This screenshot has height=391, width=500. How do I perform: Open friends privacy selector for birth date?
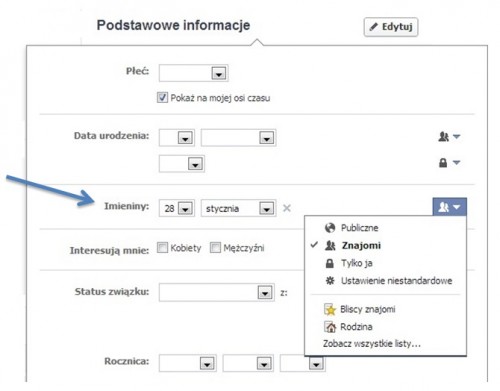tap(449, 136)
